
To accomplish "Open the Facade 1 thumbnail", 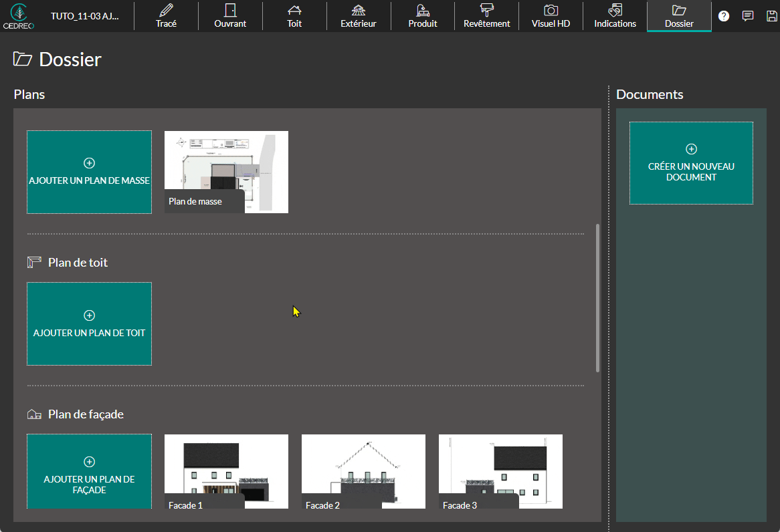I will click(x=226, y=471).
